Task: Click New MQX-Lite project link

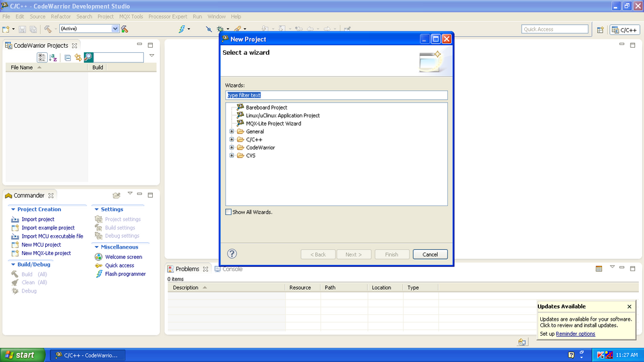Action: tap(46, 253)
